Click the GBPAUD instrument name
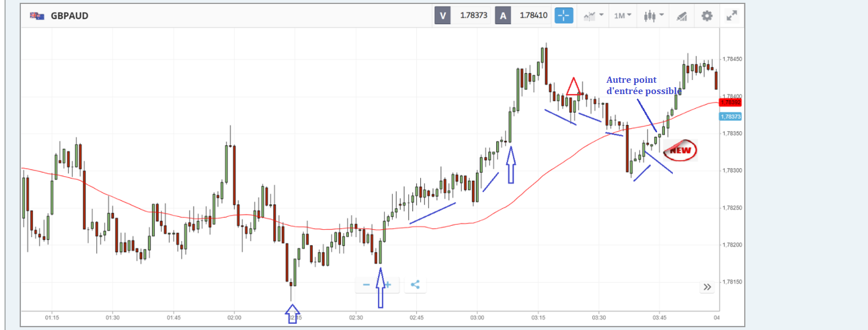The width and height of the screenshot is (868, 330). 69,16
